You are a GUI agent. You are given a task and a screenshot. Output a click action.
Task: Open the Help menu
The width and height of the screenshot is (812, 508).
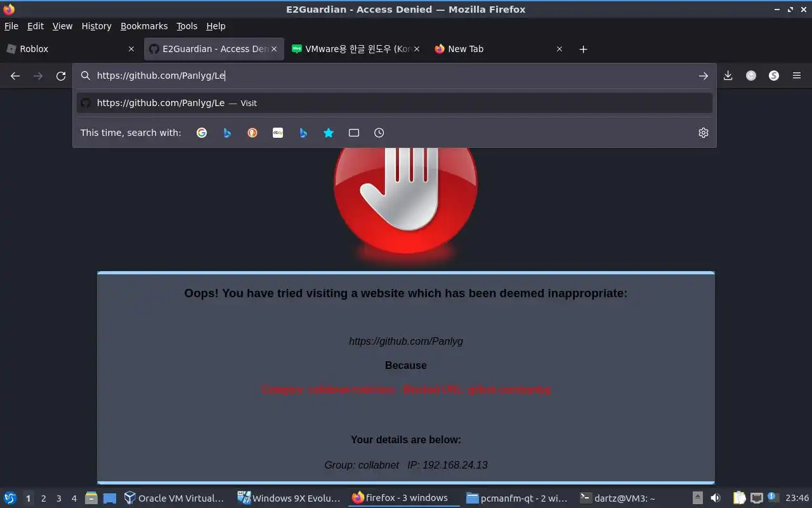tap(216, 26)
